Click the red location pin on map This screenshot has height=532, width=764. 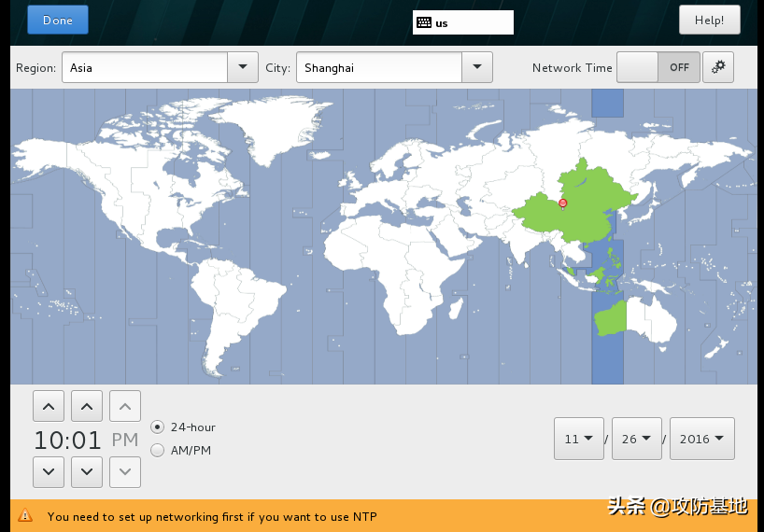click(563, 203)
